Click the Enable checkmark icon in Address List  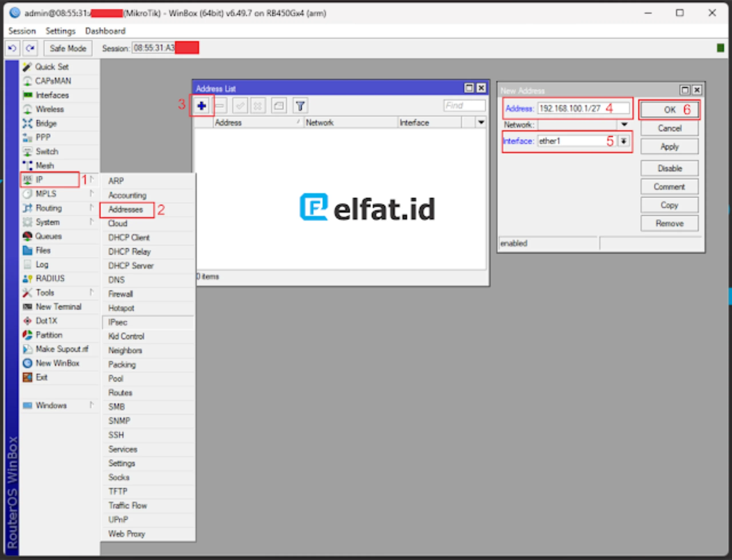point(240,106)
